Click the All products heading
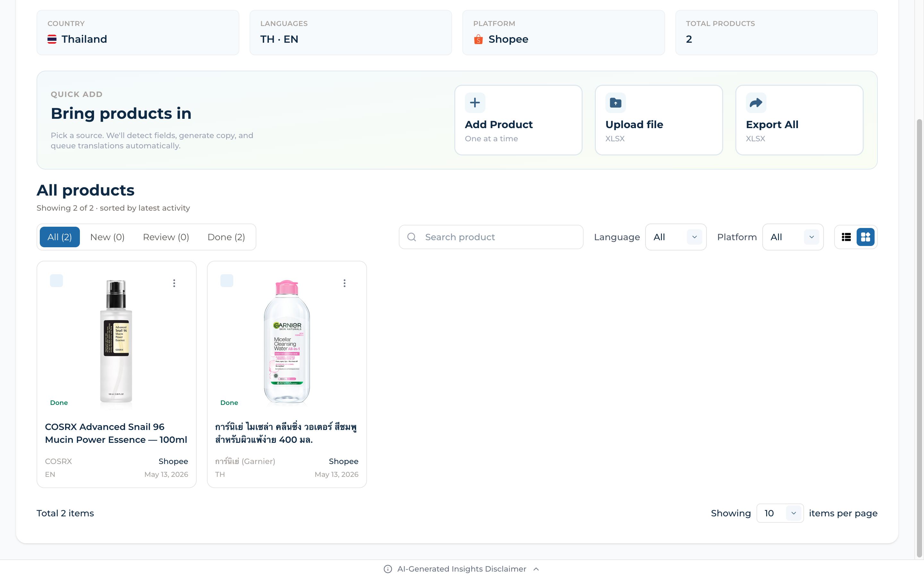The width and height of the screenshot is (924, 578). coord(86,190)
